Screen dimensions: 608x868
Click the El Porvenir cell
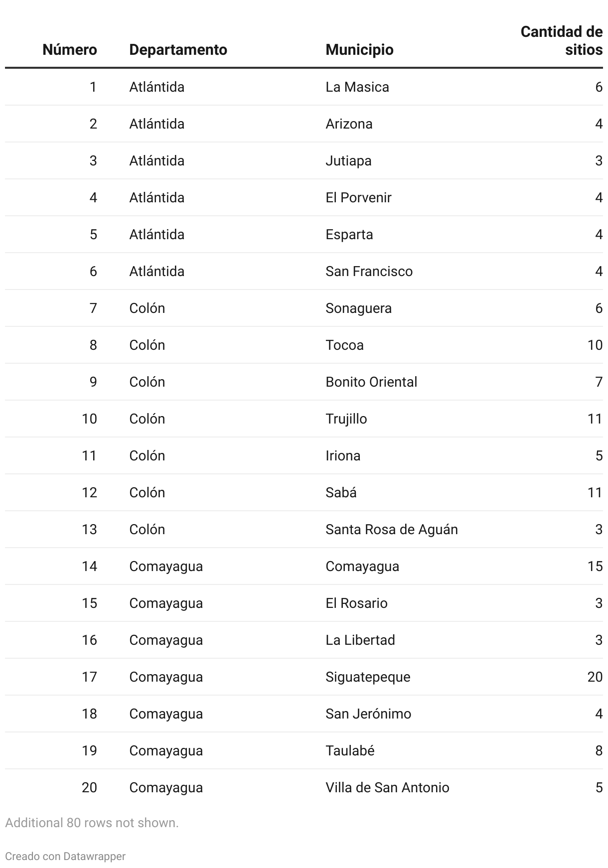click(358, 198)
